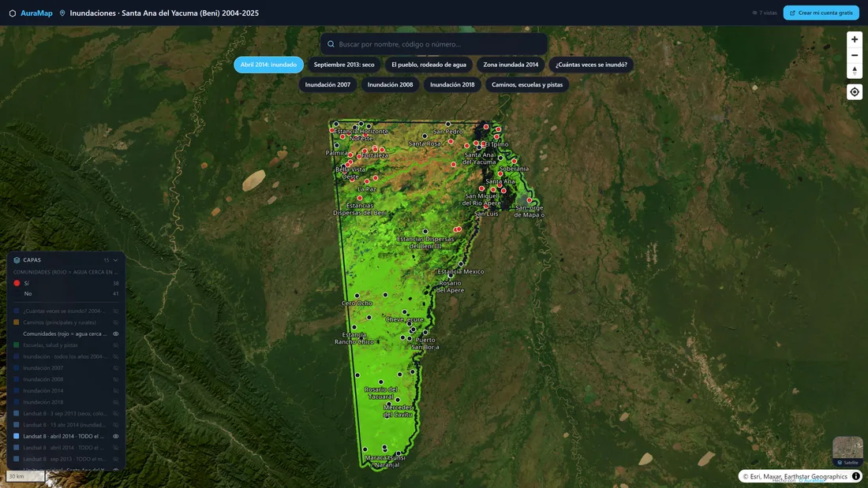Click the legend count 41
The height and width of the screenshot is (488, 868).
click(x=116, y=294)
